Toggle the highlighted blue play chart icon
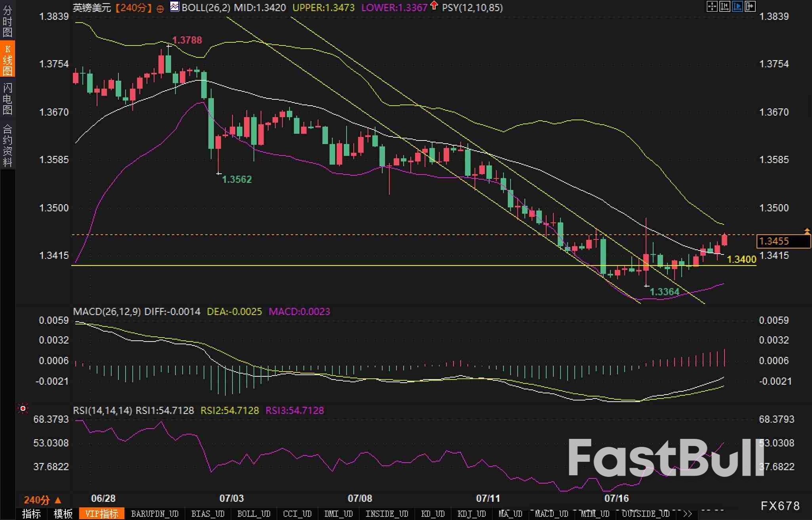The width and height of the screenshot is (812, 520). point(737,6)
